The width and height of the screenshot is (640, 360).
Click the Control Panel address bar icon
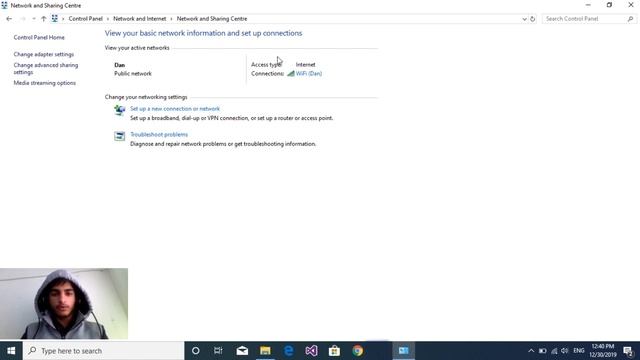54,19
